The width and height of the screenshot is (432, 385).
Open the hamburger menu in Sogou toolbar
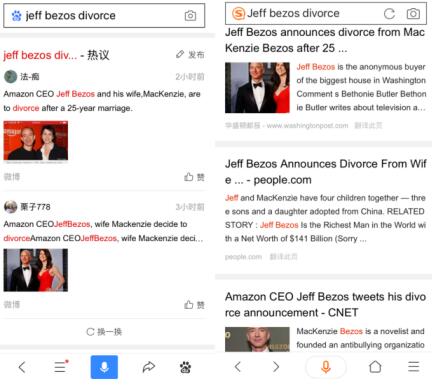tap(413, 367)
